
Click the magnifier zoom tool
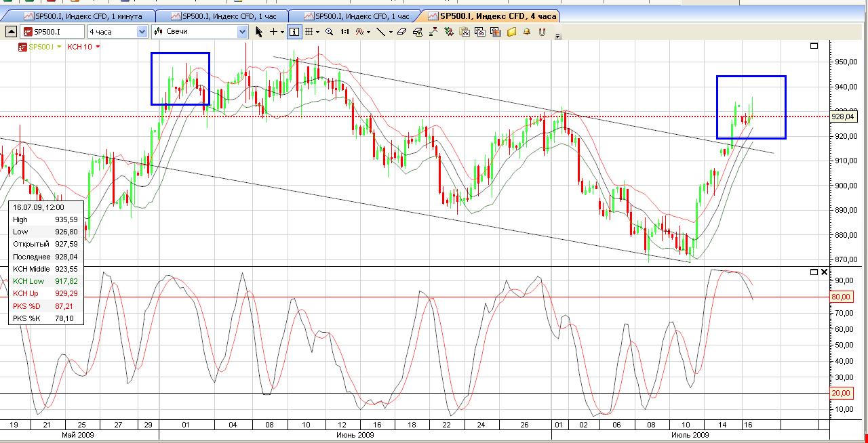[330, 32]
